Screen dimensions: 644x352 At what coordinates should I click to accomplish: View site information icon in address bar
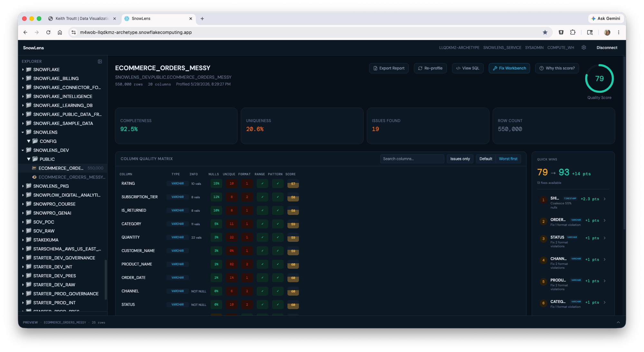[x=74, y=32]
